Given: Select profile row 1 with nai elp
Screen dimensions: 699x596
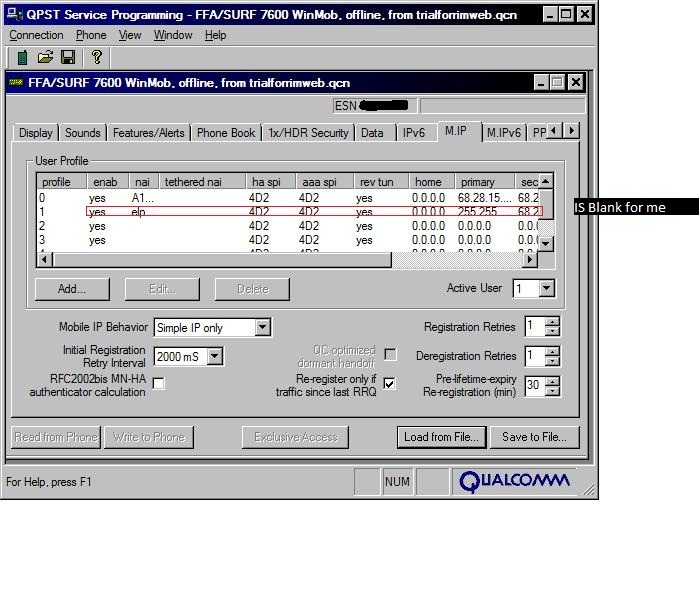Looking at the screenshot, I should [x=288, y=212].
